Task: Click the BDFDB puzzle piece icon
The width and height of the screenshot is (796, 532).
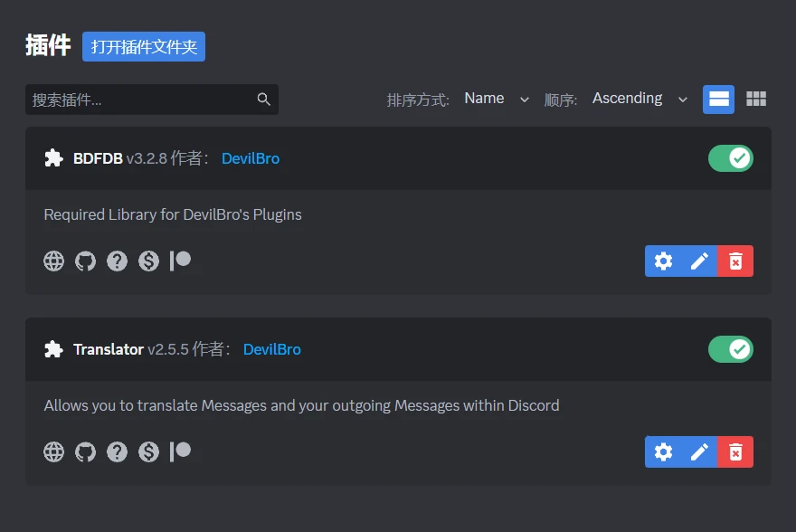Action: point(53,158)
